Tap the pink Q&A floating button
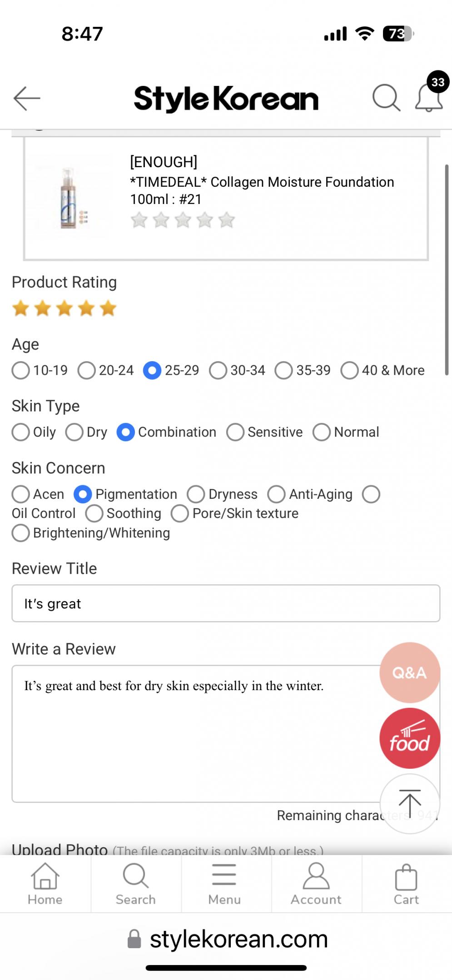Image resolution: width=452 pixels, height=980 pixels. [410, 672]
